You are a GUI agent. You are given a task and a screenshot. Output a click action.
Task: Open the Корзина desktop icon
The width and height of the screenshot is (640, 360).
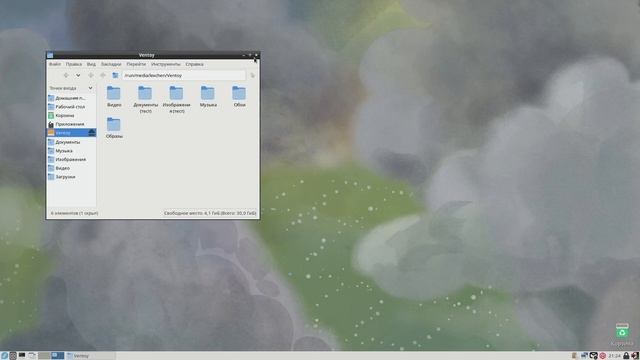[622, 334]
